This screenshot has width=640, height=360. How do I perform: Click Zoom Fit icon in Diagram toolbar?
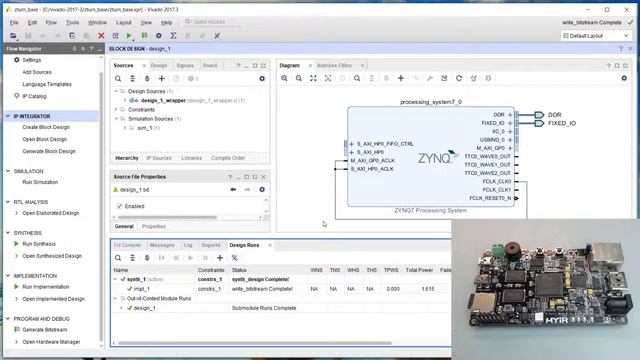313,78
